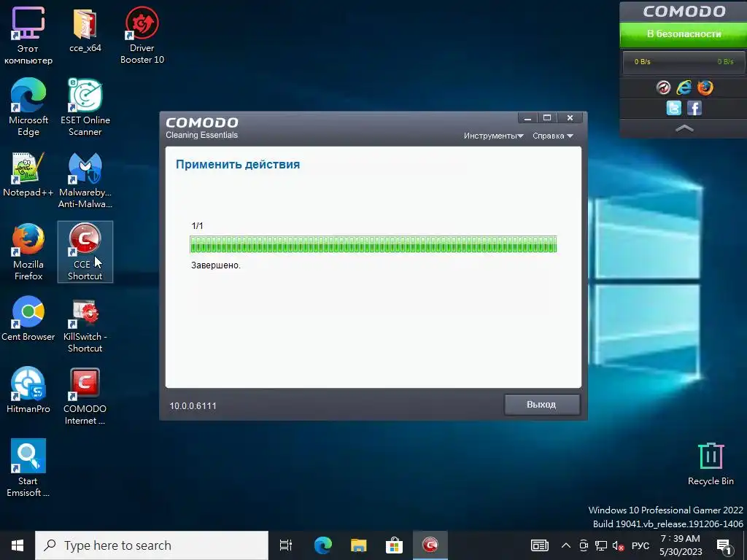This screenshot has width=747, height=560.
Task: Switch the РУС input language indicator
Action: coord(640,545)
